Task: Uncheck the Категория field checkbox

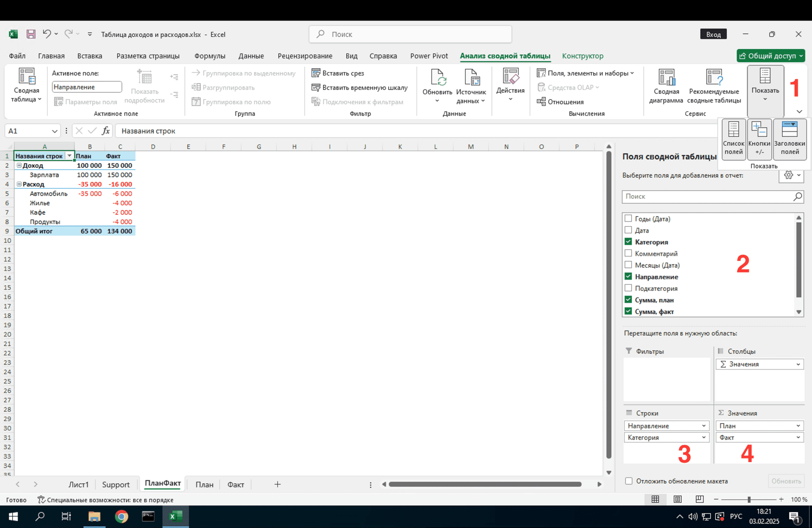Action: coord(628,242)
